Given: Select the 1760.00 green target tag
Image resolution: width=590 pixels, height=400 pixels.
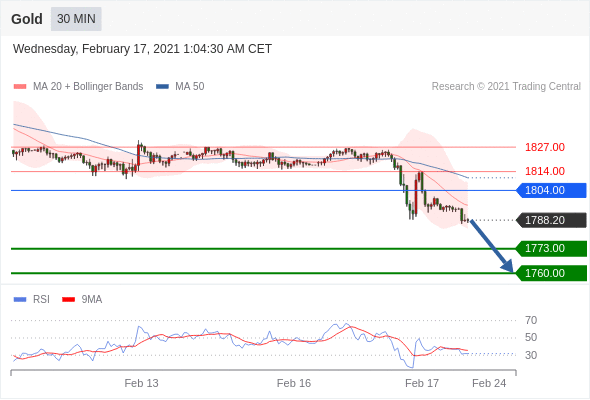Looking at the screenshot, I should click(x=551, y=273).
